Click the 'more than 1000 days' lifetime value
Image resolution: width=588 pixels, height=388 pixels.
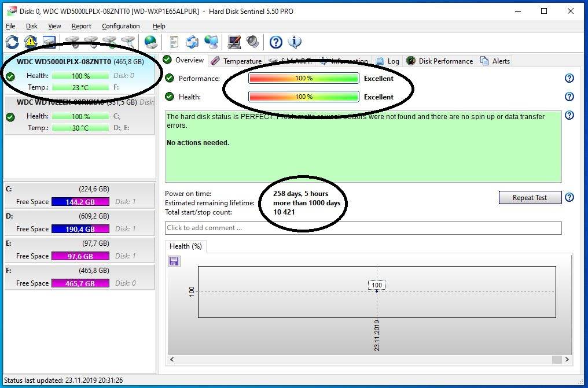(x=307, y=203)
